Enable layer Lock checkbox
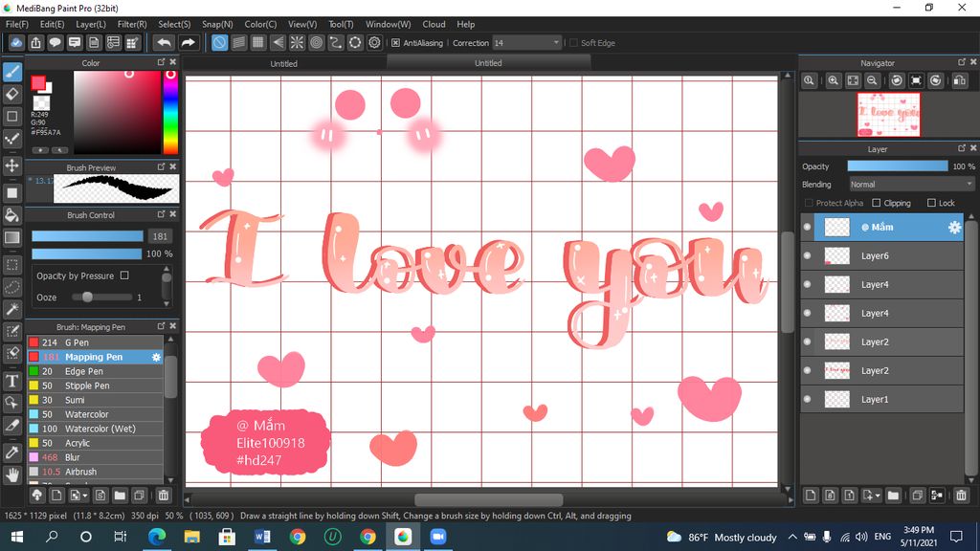This screenshot has height=551, width=980. (931, 203)
